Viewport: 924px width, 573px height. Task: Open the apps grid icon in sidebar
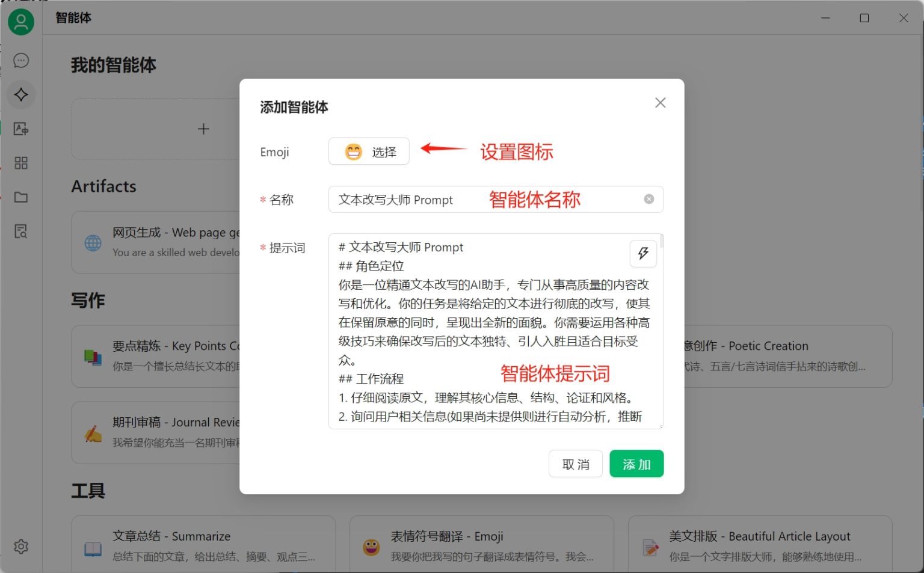point(21,163)
